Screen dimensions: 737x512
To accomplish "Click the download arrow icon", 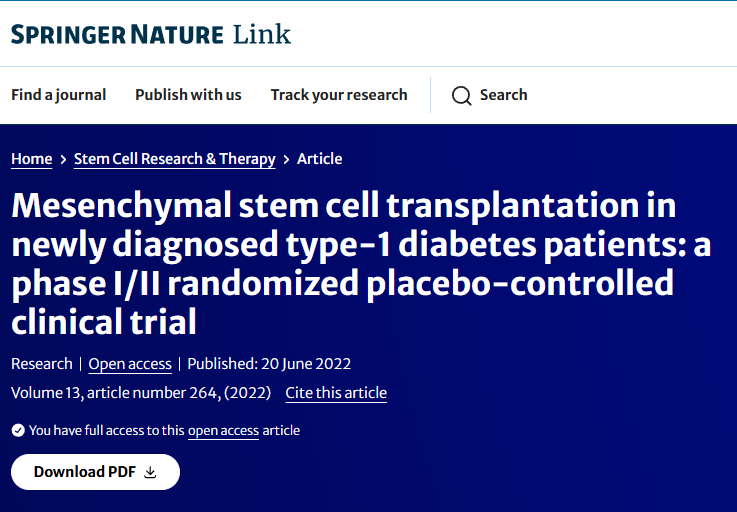I will (151, 472).
